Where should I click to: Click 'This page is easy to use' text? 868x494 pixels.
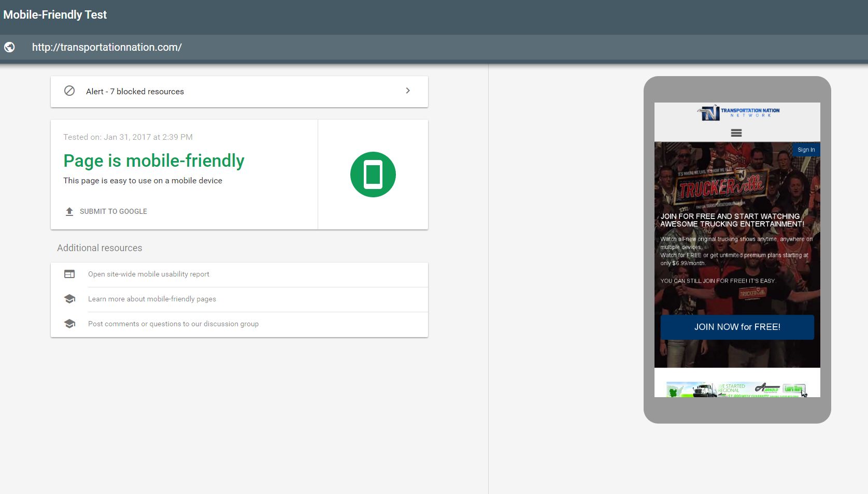pos(143,180)
